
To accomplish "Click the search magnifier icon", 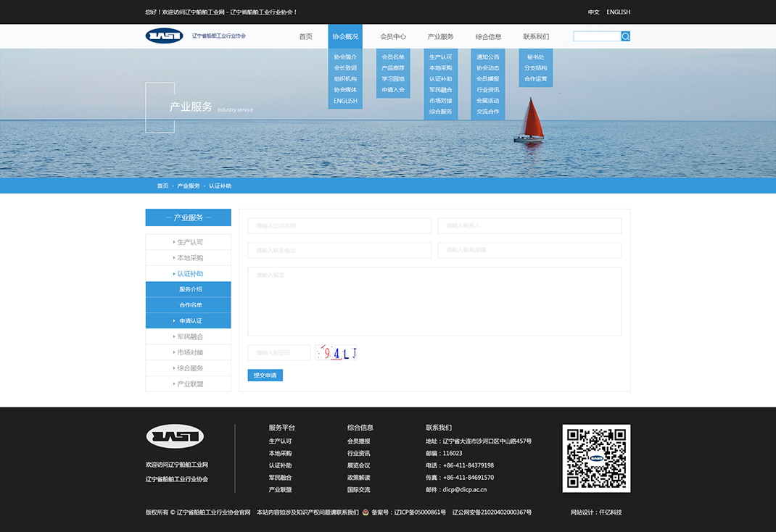I will (625, 36).
